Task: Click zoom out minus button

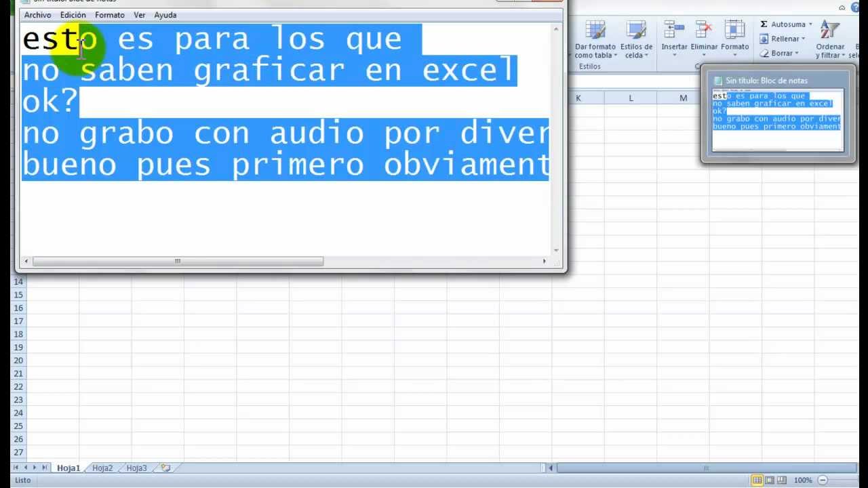Action: click(x=822, y=480)
